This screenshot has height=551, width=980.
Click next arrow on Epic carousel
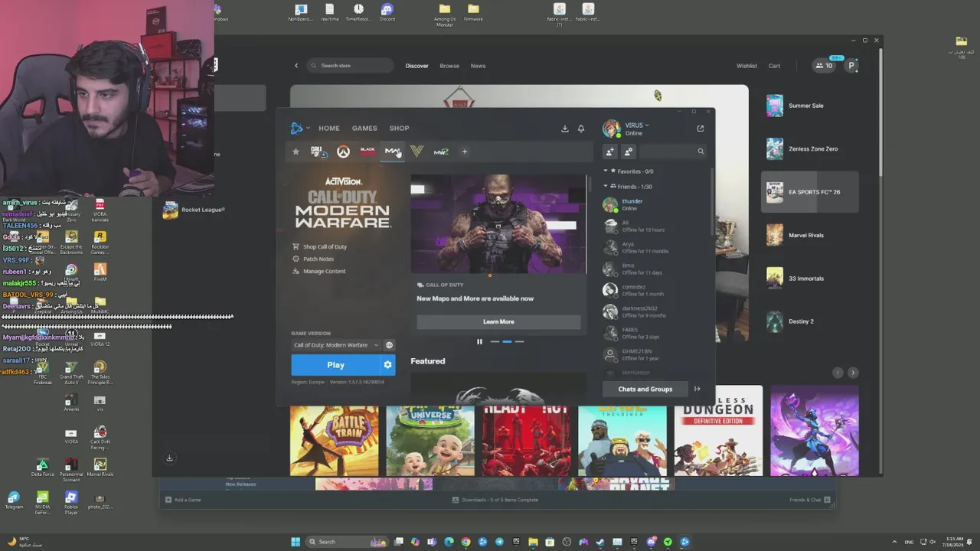coord(853,373)
